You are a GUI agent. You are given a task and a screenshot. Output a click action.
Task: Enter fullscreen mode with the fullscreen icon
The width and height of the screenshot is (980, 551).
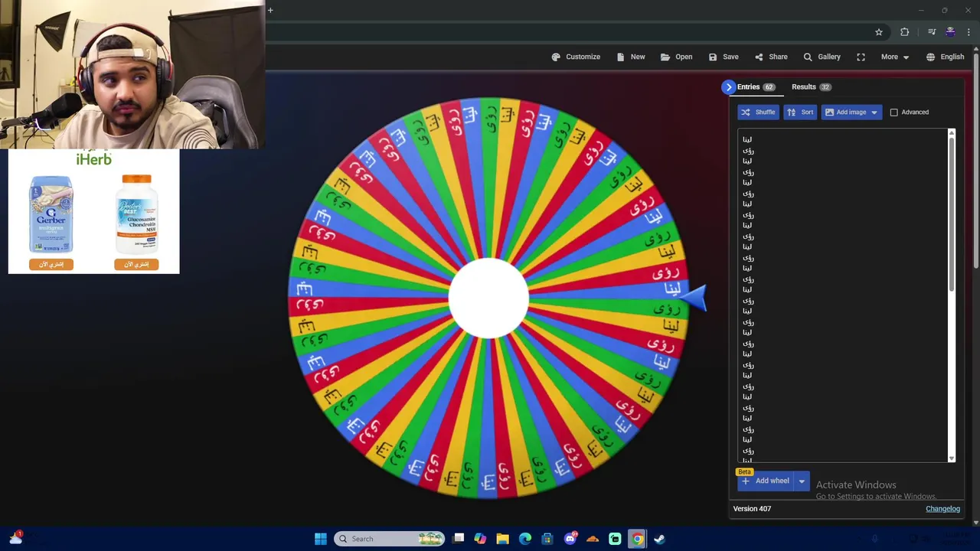pos(861,57)
